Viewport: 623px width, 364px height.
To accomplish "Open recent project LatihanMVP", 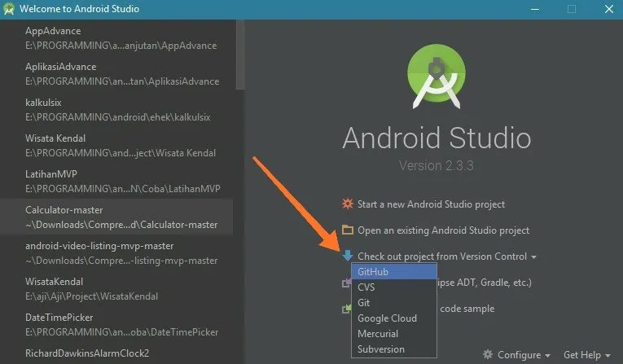I will click(117, 182).
